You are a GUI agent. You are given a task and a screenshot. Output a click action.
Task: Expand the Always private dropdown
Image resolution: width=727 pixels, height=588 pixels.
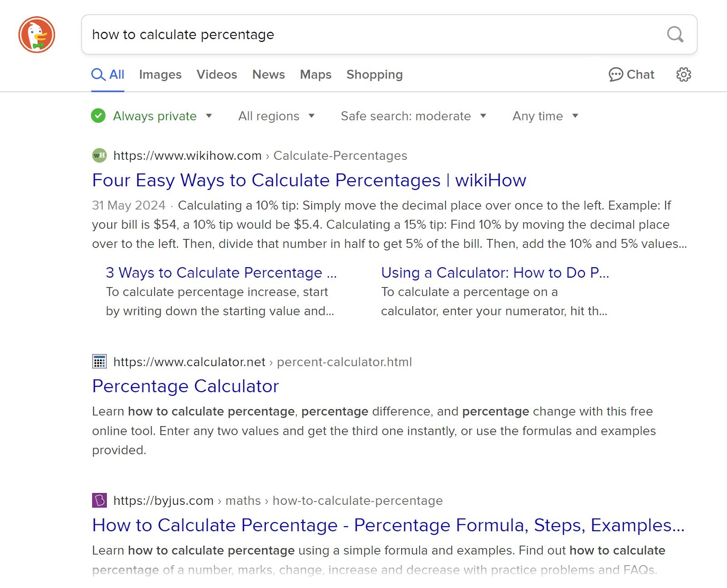click(x=209, y=116)
